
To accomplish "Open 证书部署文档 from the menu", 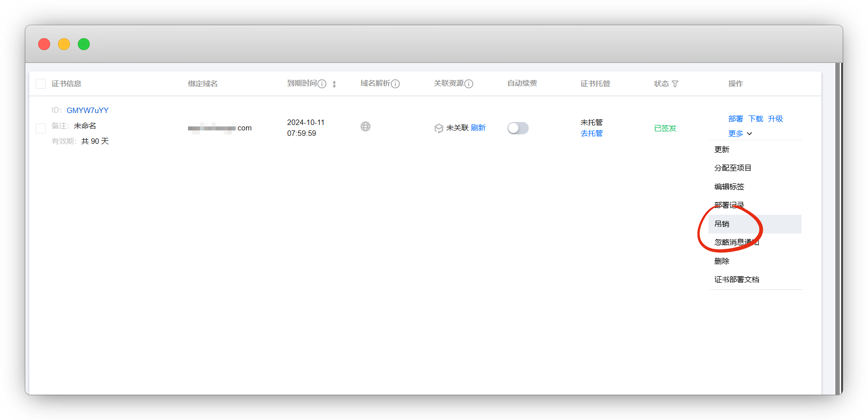I will 737,280.
